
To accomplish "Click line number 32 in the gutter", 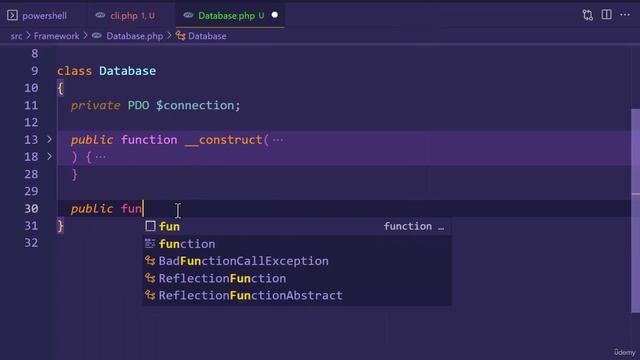I will point(31,243).
